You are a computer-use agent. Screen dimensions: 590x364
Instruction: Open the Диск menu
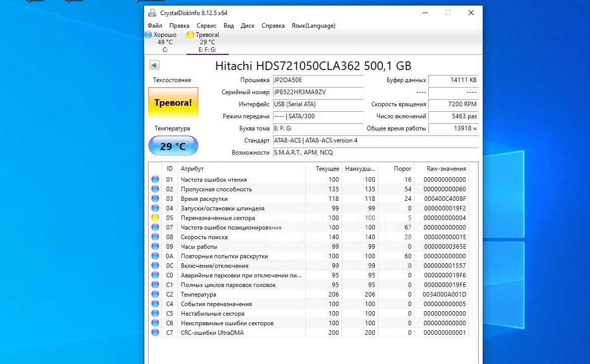click(x=247, y=26)
